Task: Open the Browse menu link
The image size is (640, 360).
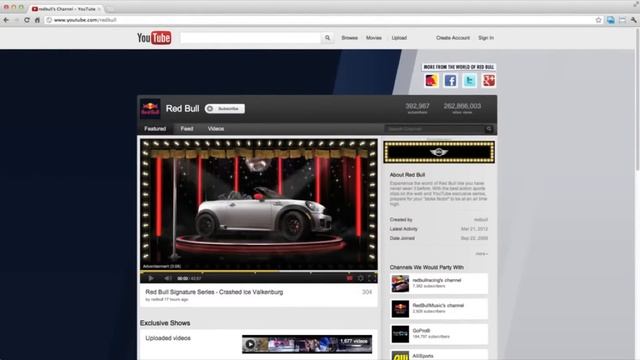Action: pos(349,38)
